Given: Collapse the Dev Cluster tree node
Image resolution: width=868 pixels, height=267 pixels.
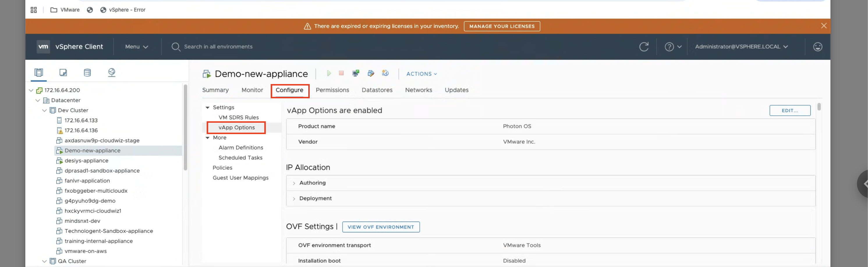Looking at the screenshot, I should [45, 111].
